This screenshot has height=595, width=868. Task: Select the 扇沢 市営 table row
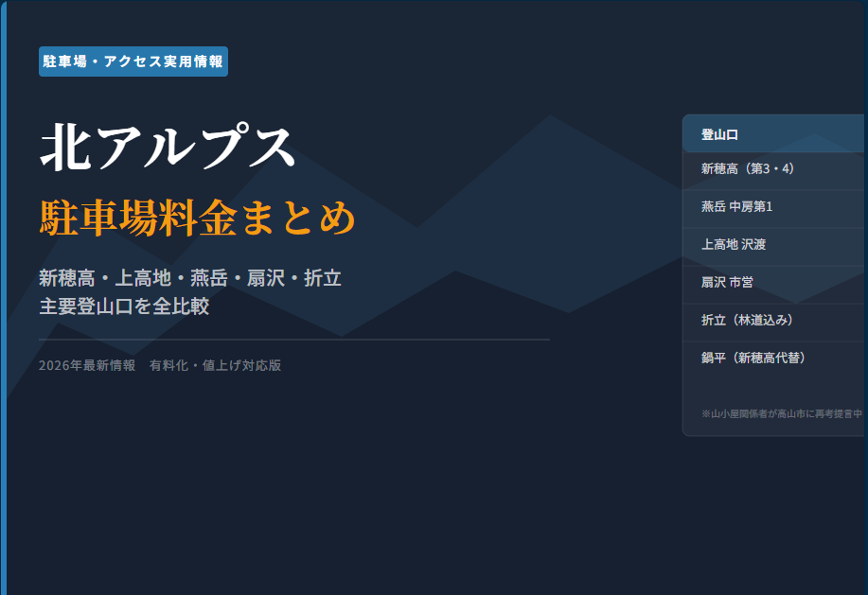(x=727, y=283)
